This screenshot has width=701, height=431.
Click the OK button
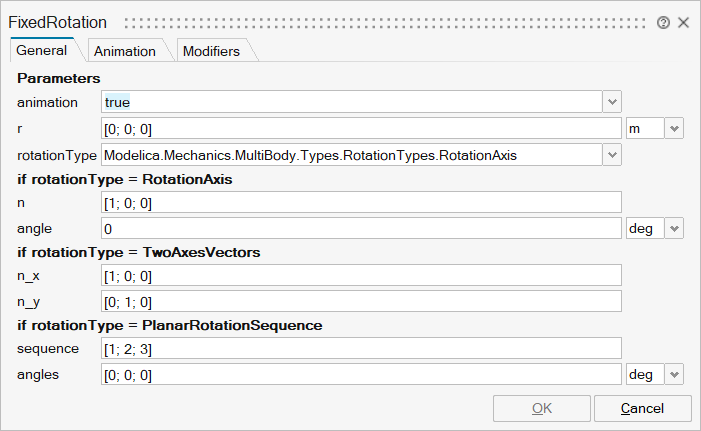(542, 408)
